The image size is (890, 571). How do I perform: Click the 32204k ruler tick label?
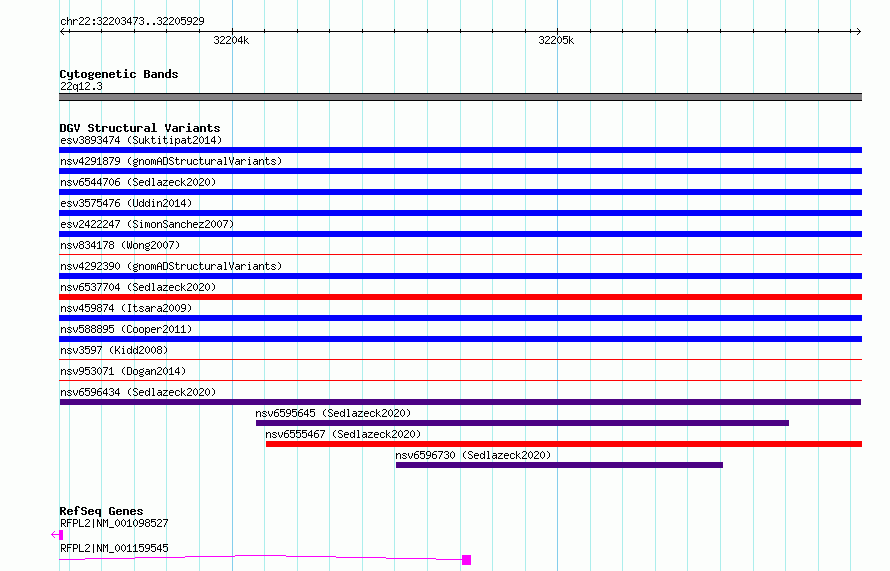231,40
